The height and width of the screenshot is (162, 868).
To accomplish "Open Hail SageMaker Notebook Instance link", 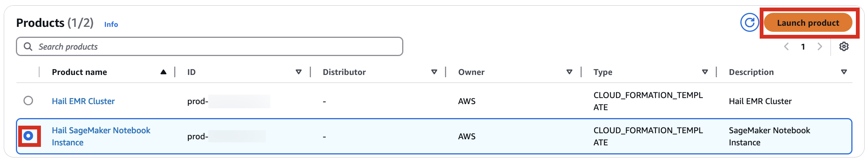I will (101, 136).
